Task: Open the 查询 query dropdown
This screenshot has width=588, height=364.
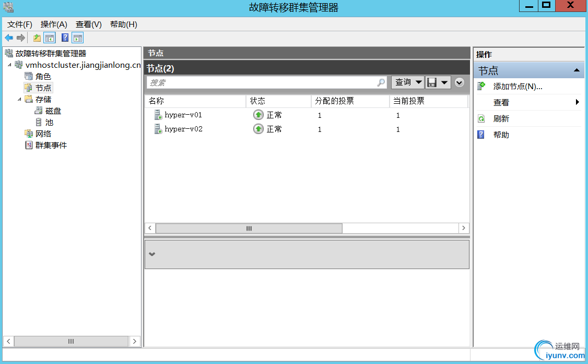Action: 408,82
